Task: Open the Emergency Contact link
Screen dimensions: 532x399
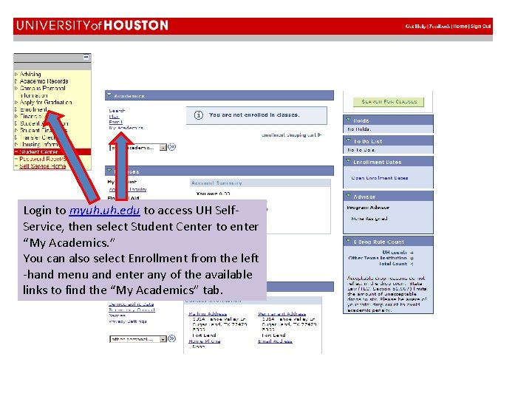Action: 132,310
